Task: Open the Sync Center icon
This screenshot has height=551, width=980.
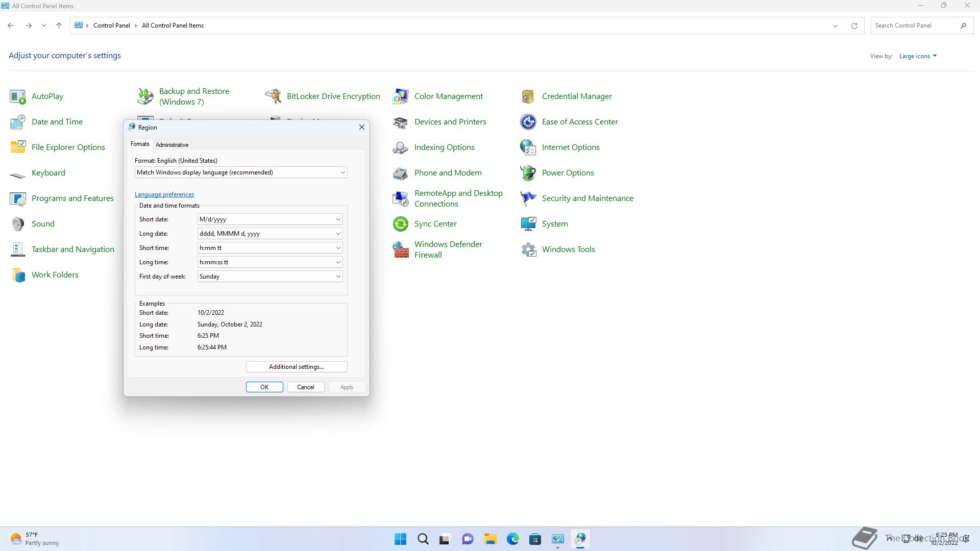Action: (401, 224)
